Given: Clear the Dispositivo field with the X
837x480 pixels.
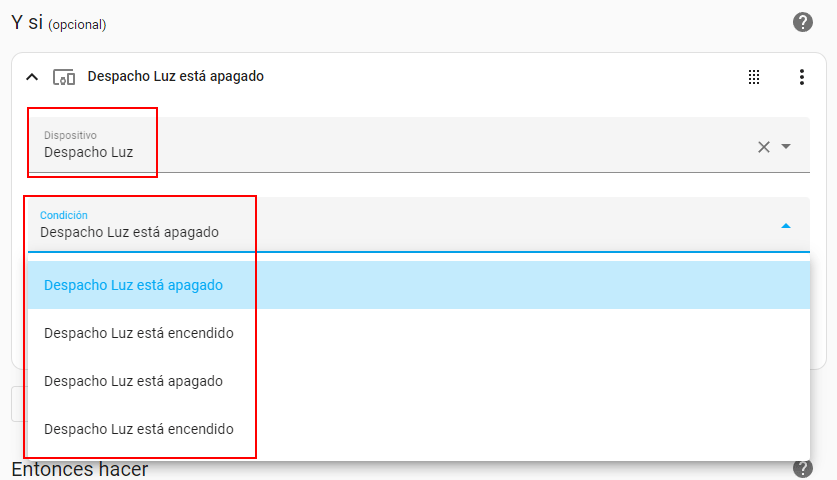Looking at the screenshot, I should coord(764,147).
